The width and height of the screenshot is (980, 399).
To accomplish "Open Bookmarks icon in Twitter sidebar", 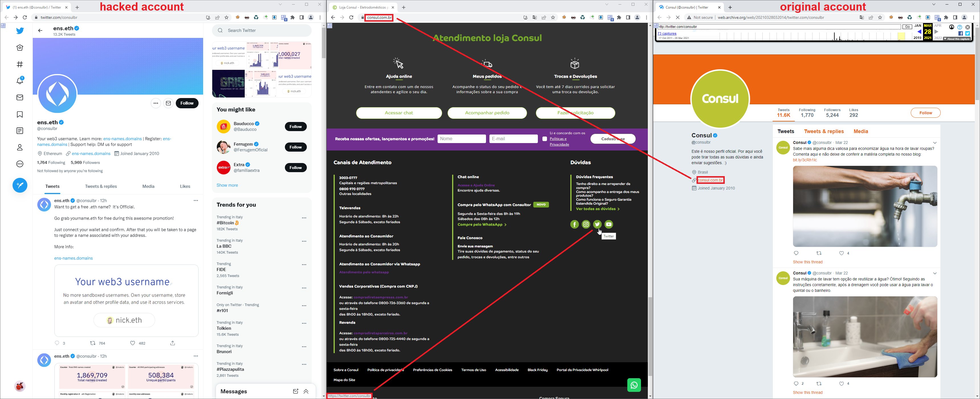I will tap(20, 114).
